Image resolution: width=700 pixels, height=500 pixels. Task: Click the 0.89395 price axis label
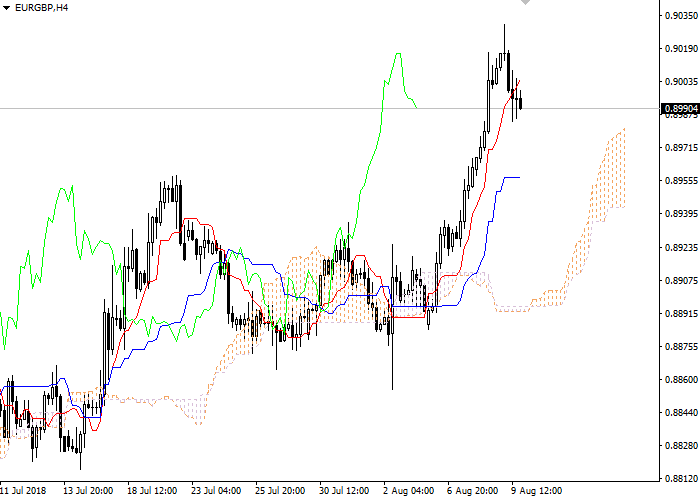(x=681, y=214)
